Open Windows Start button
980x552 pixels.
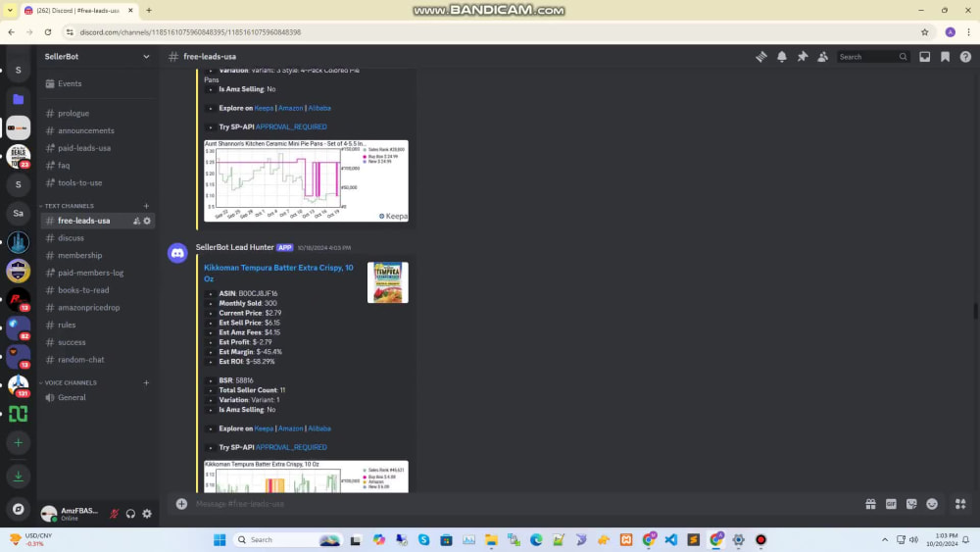tap(220, 540)
